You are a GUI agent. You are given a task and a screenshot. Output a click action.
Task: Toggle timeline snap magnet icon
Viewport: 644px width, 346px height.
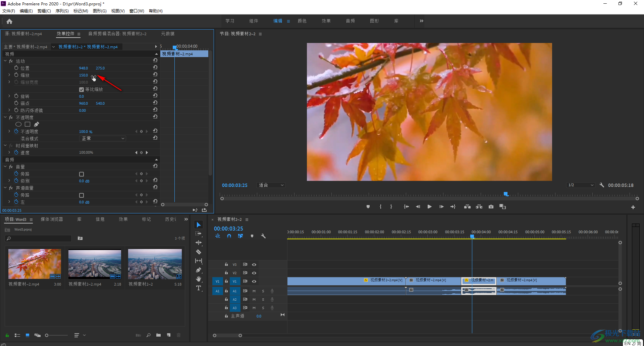[229, 236]
